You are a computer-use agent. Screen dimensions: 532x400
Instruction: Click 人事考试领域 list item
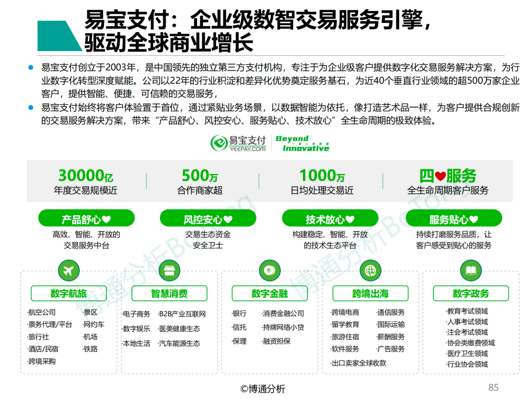click(467, 322)
